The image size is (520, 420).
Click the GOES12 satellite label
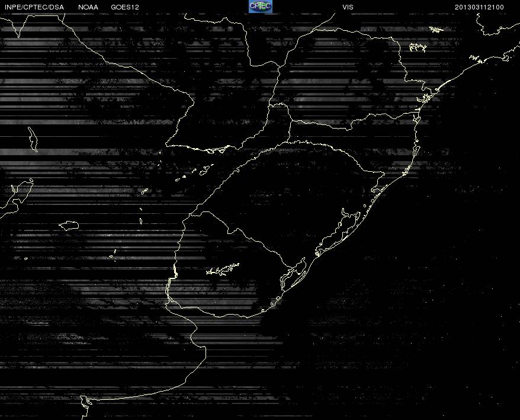point(125,7)
